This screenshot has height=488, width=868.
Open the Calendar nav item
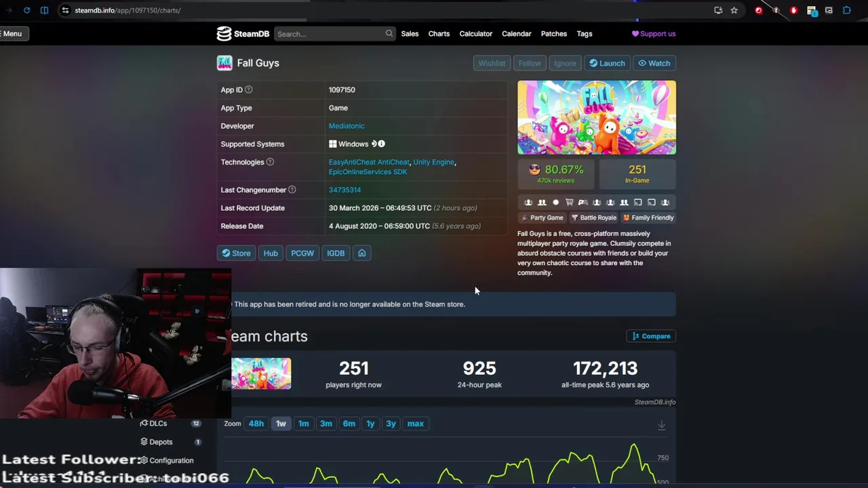pos(516,34)
